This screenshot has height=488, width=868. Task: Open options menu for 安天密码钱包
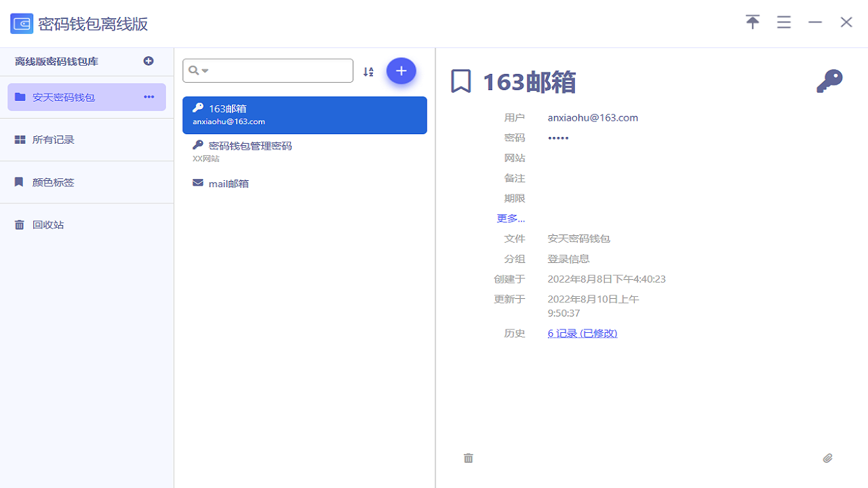[149, 97]
